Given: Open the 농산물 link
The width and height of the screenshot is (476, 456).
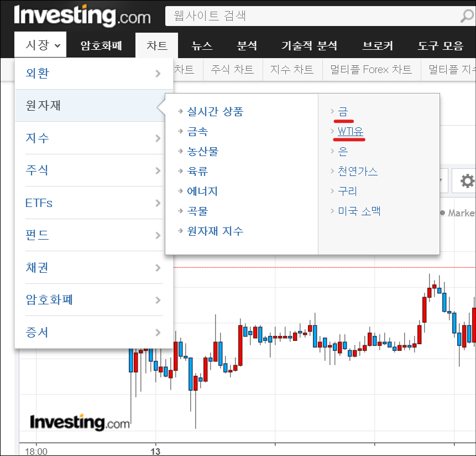Looking at the screenshot, I should [x=203, y=151].
